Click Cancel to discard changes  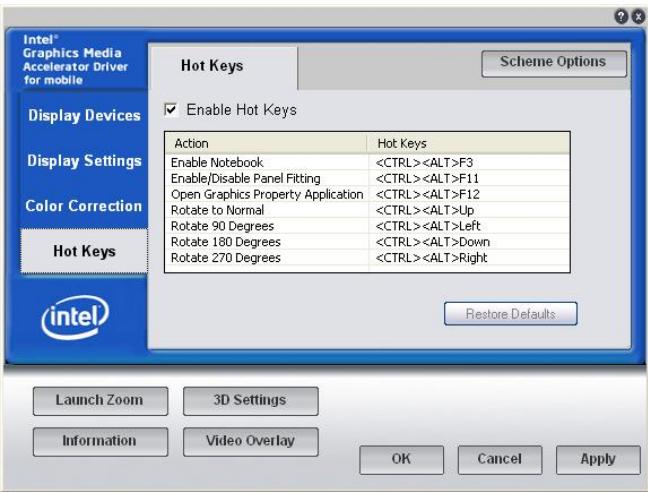[x=500, y=459]
